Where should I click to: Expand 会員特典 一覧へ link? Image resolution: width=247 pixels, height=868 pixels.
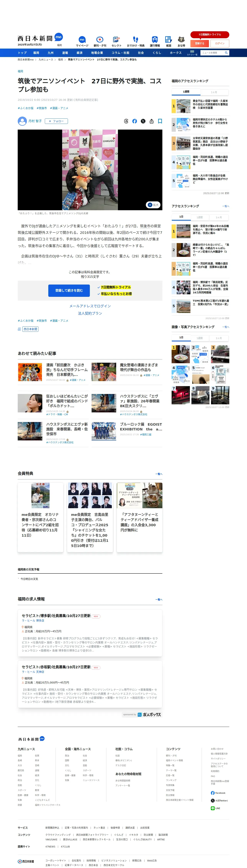159,474
